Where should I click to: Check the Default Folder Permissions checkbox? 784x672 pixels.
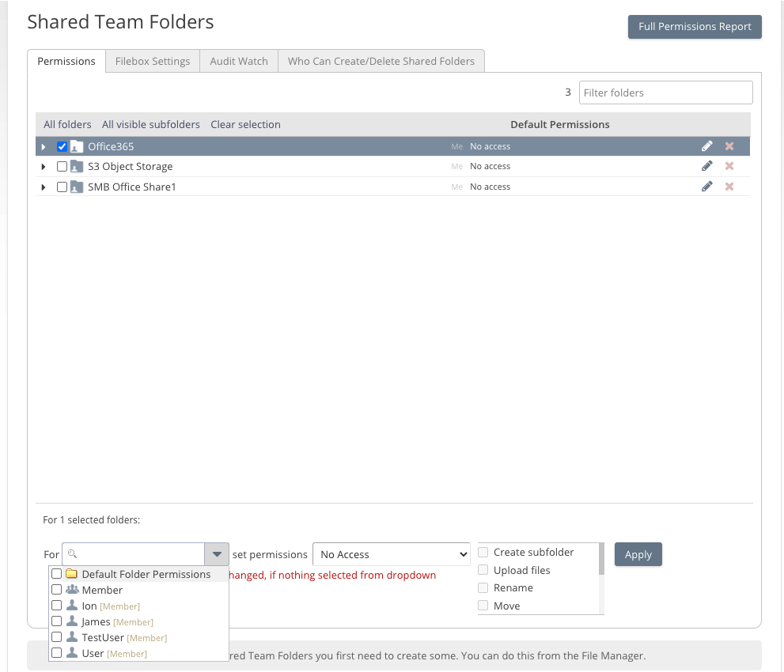(x=57, y=574)
